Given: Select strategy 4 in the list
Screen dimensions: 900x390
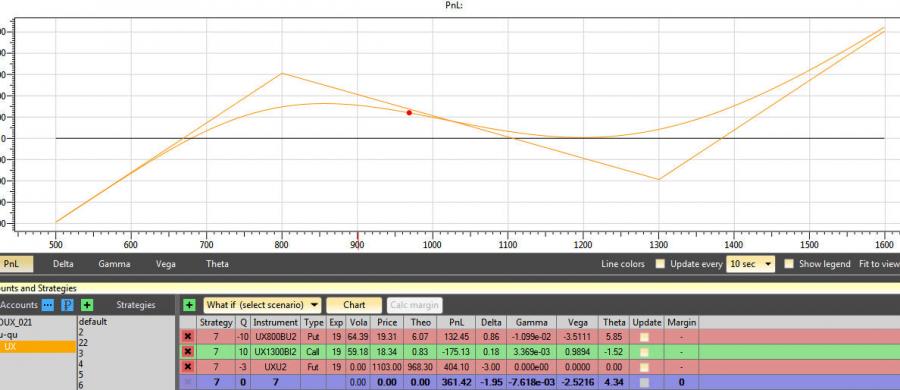Looking at the screenshot, I should pyautogui.click(x=82, y=364).
